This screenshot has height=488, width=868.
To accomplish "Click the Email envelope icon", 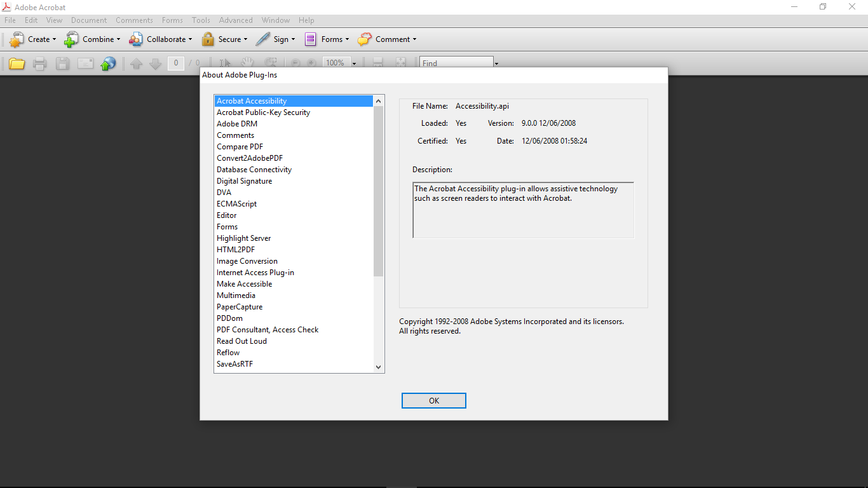I will [85, 63].
